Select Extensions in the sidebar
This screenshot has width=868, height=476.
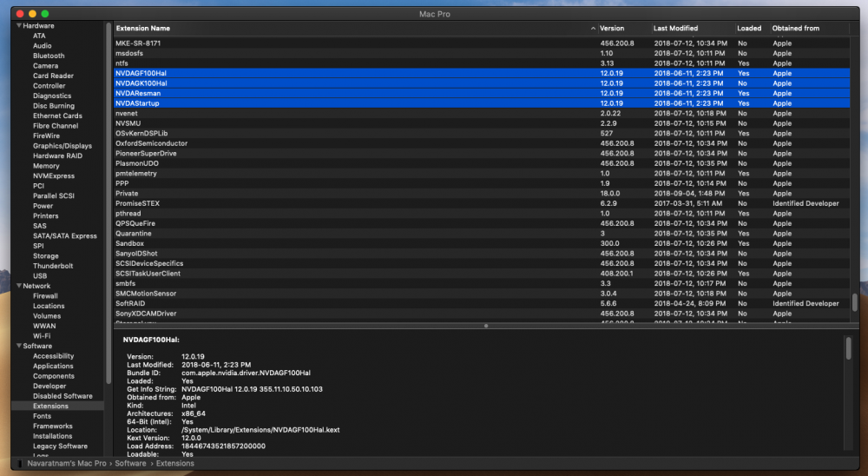tap(57, 407)
